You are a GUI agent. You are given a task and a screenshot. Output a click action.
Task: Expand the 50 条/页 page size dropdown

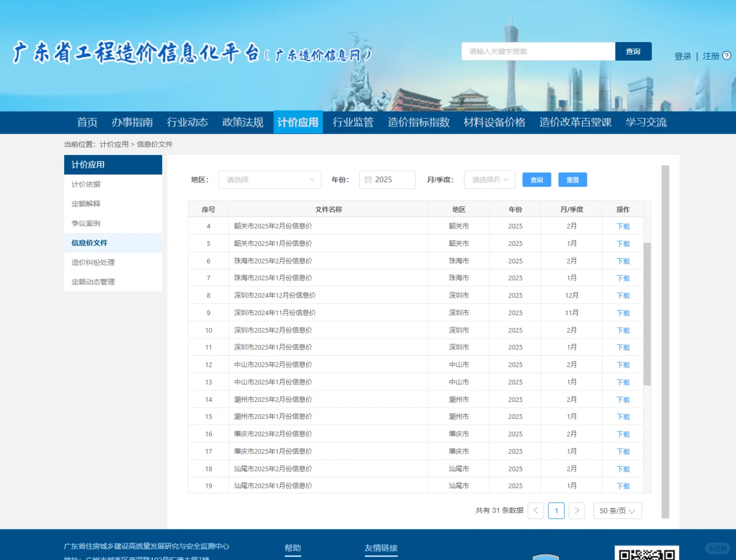(x=617, y=511)
